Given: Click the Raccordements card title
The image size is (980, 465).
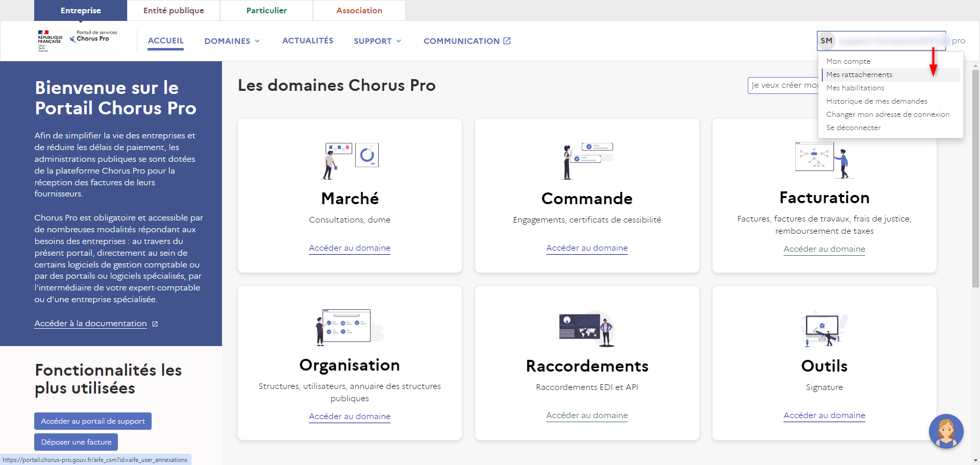Looking at the screenshot, I should pyautogui.click(x=587, y=366).
